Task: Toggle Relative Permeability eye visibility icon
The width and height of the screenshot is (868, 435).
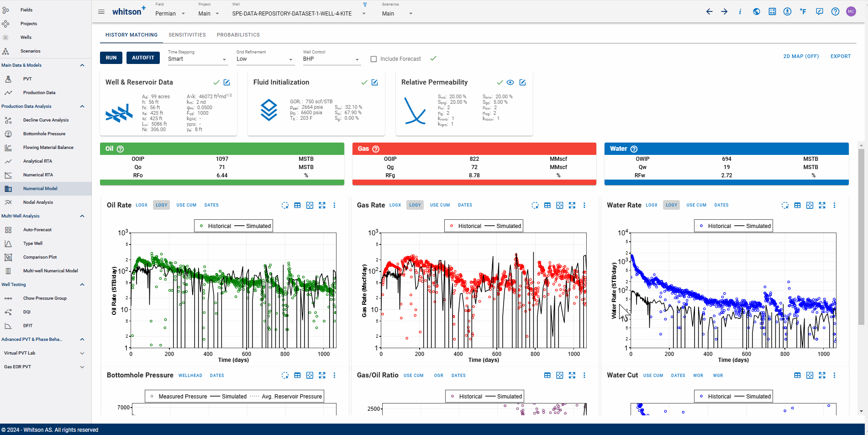Action: coord(510,83)
